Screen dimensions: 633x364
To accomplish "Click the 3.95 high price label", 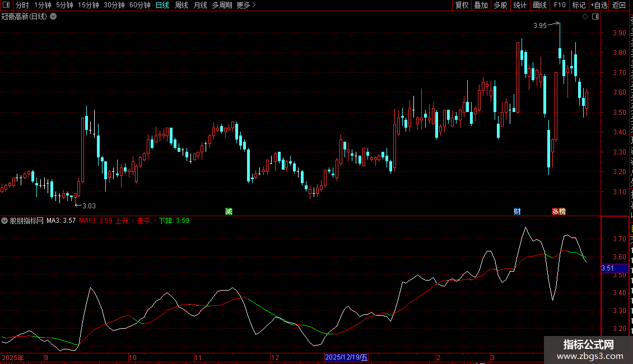I will click(540, 25).
